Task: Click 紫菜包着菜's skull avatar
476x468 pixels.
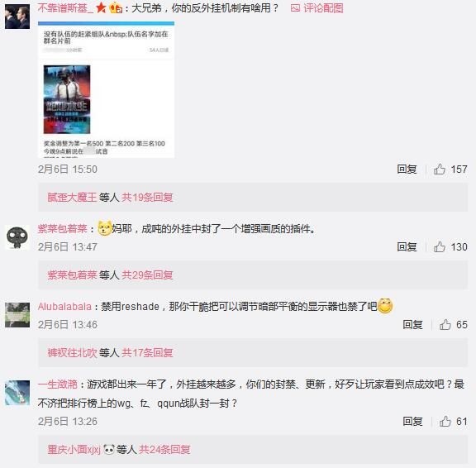Action: click(x=17, y=237)
